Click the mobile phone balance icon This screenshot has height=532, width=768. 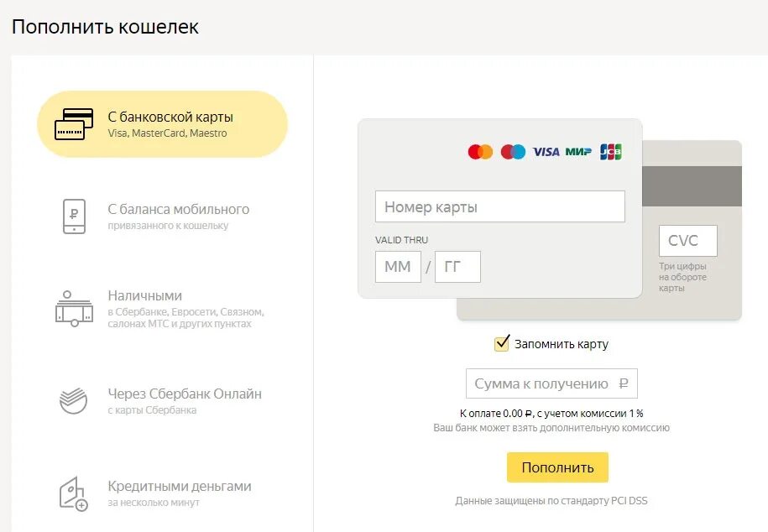pos(74,216)
